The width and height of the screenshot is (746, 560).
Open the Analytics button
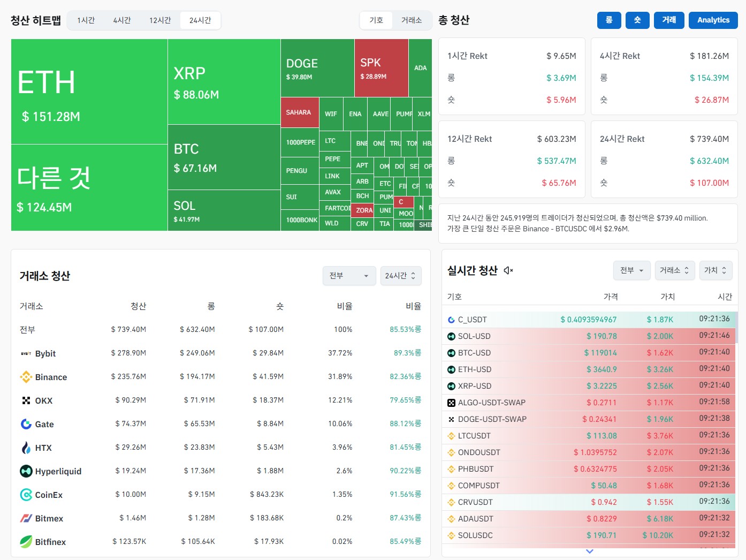[x=713, y=20]
